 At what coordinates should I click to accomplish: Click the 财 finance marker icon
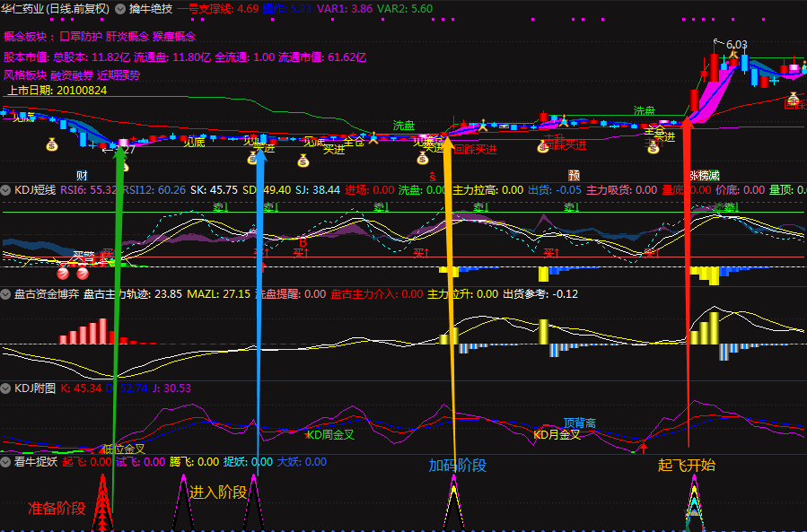point(82,176)
